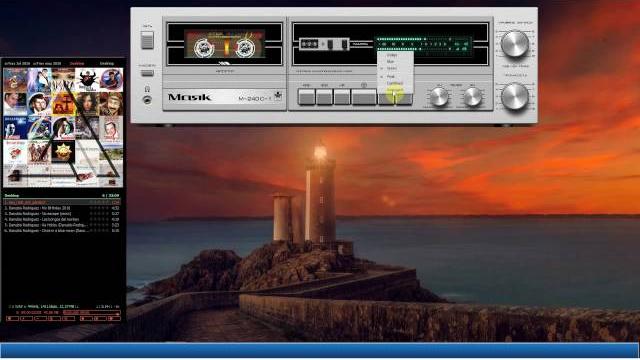Click the large volume knob at top-right

point(515,44)
